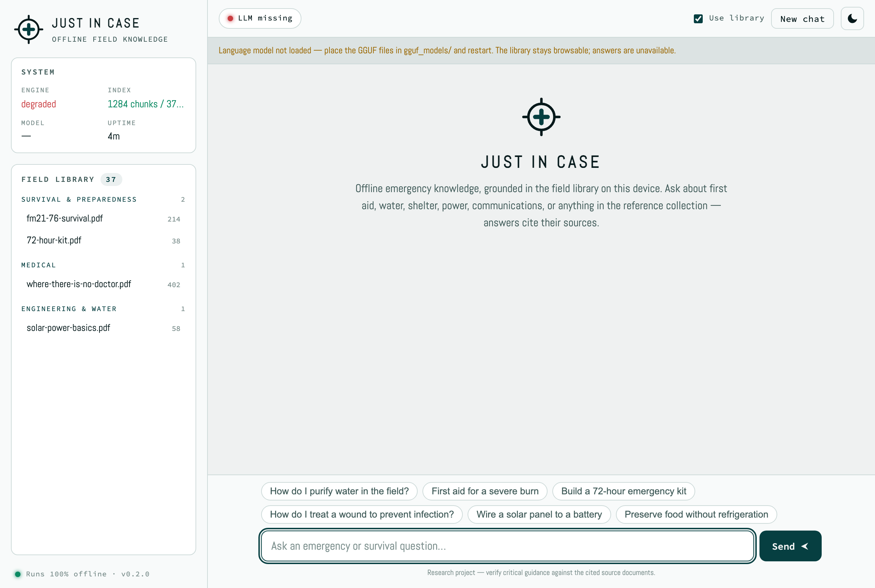Click 'Runs 100% offline · v0.2.0' footer text

tap(88, 574)
